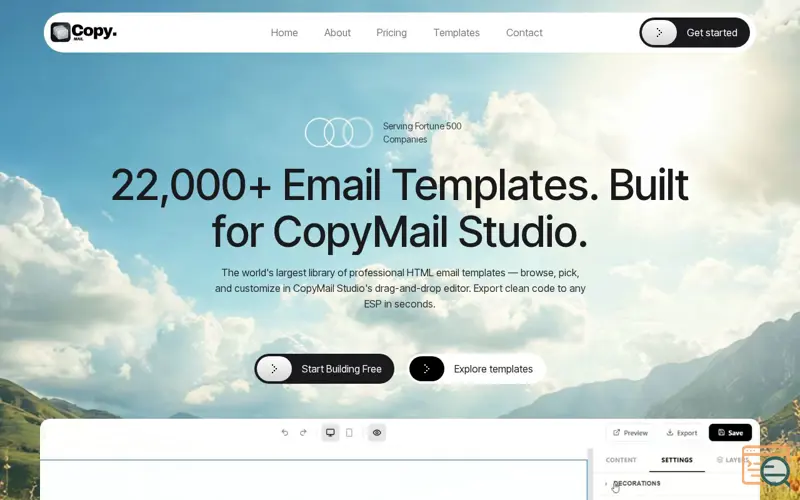Open the Contact nav item

click(524, 33)
